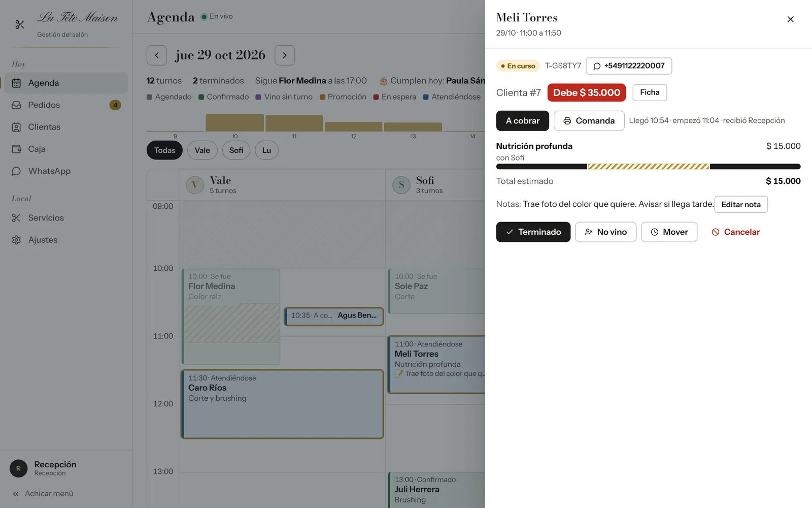Go to next day arrow

[x=285, y=55]
